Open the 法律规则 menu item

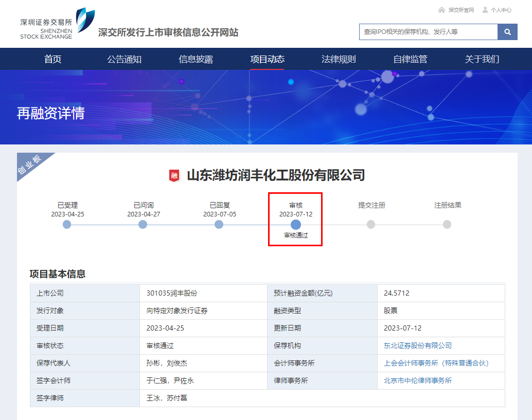click(339, 59)
